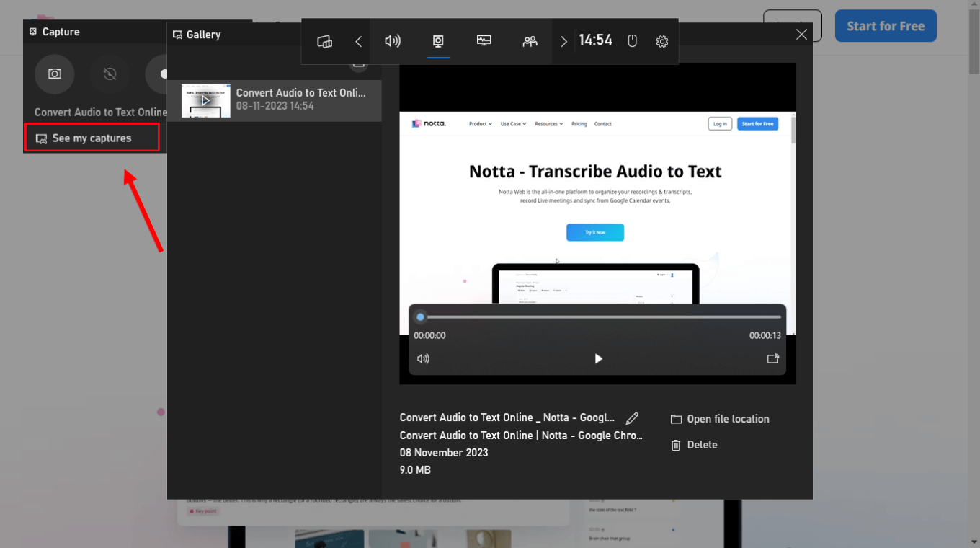Image resolution: width=980 pixels, height=548 pixels.
Task: Open the Performance widget in Game Bar
Action: click(x=484, y=41)
